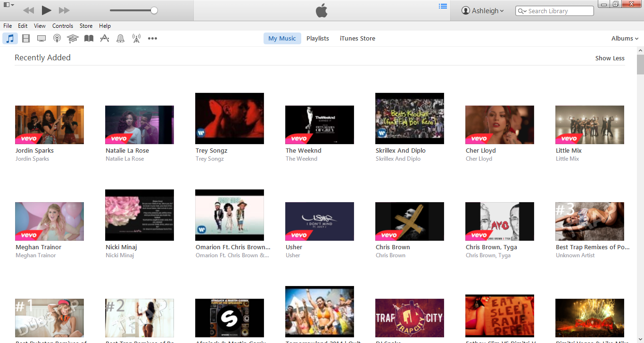Open the Up Next list icon
Screen dimensions: 644x343
[443, 6]
